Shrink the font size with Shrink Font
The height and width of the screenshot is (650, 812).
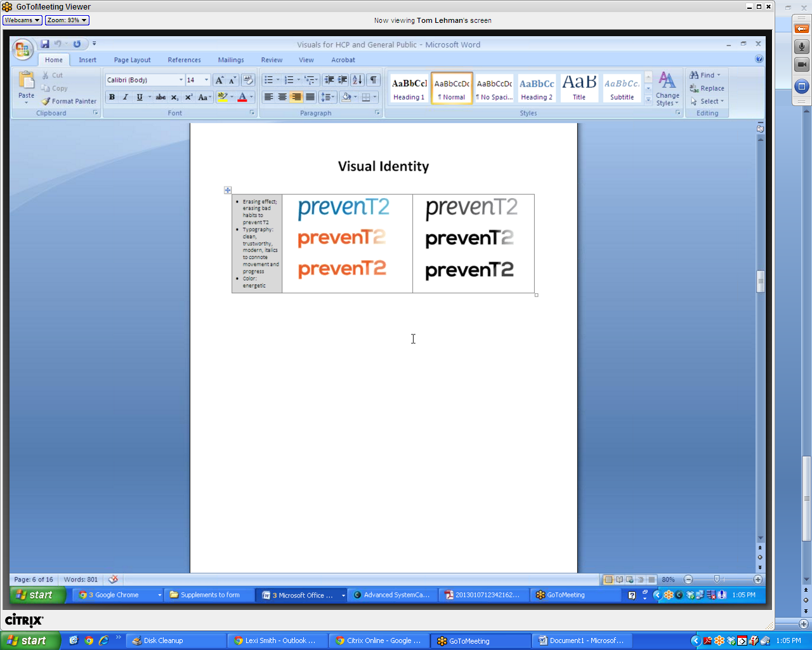click(232, 80)
